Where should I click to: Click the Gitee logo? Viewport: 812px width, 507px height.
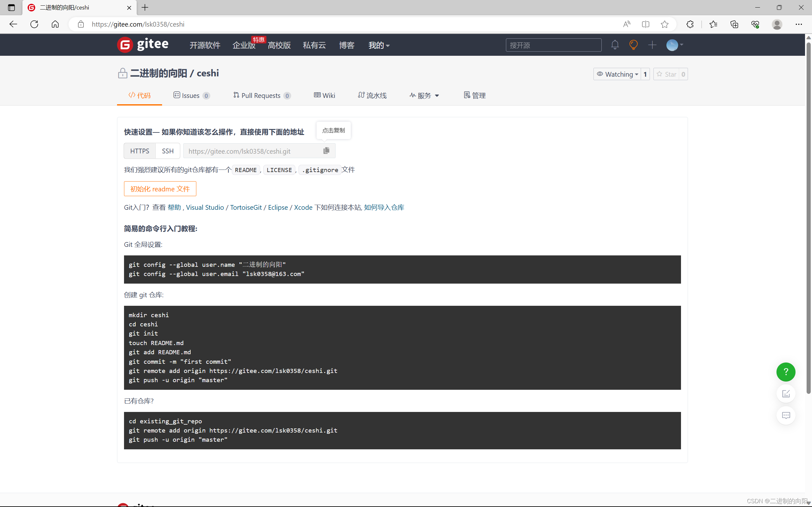click(x=143, y=45)
